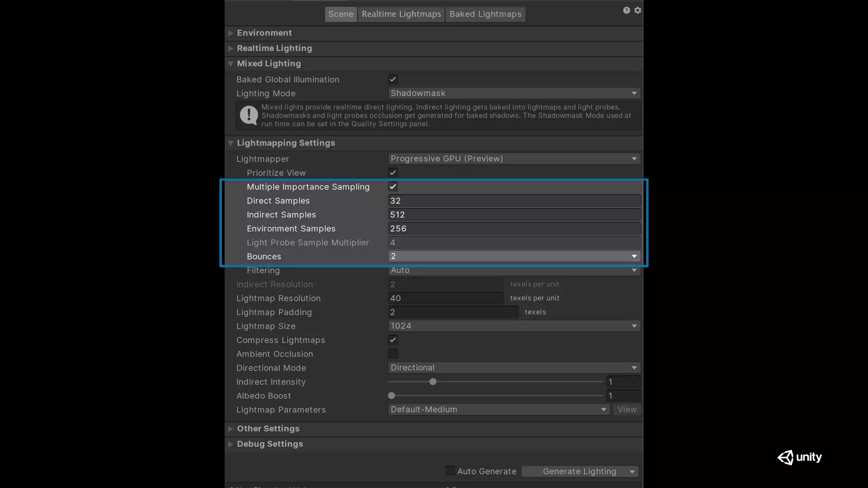
Task: Click the info warning icon in Mixed Lighting
Action: pos(249,115)
